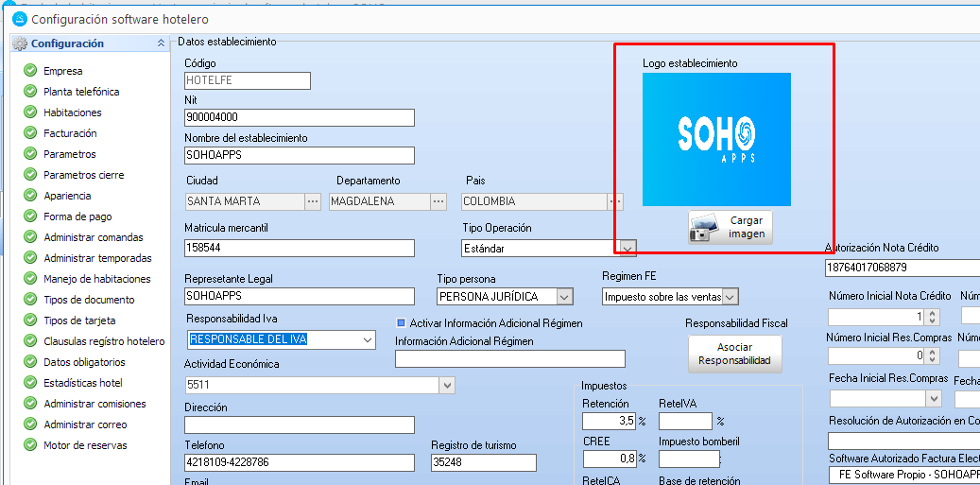Click the check icon next to Habitaciones
The height and width of the screenshot is (485, 980).
pyautogui.click(x=30, y=113)
